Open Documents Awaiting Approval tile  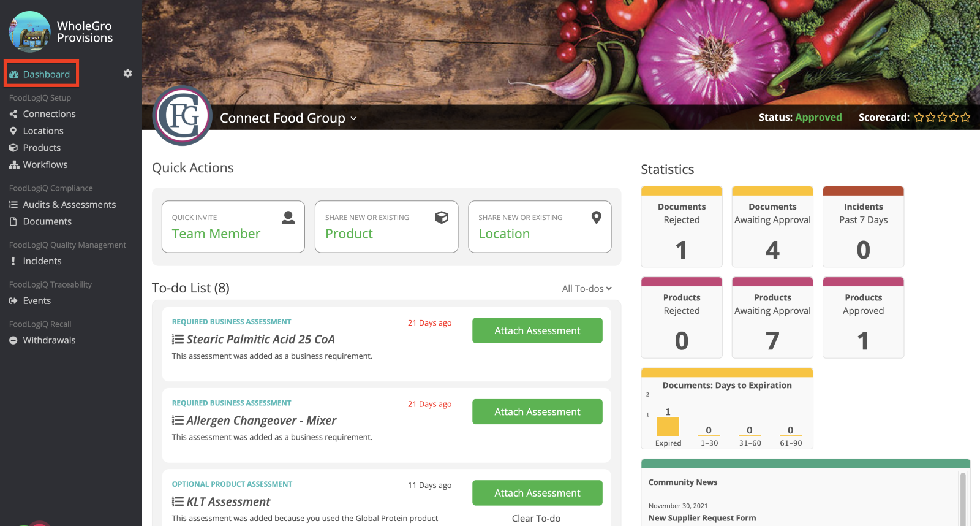pos(772,227)
